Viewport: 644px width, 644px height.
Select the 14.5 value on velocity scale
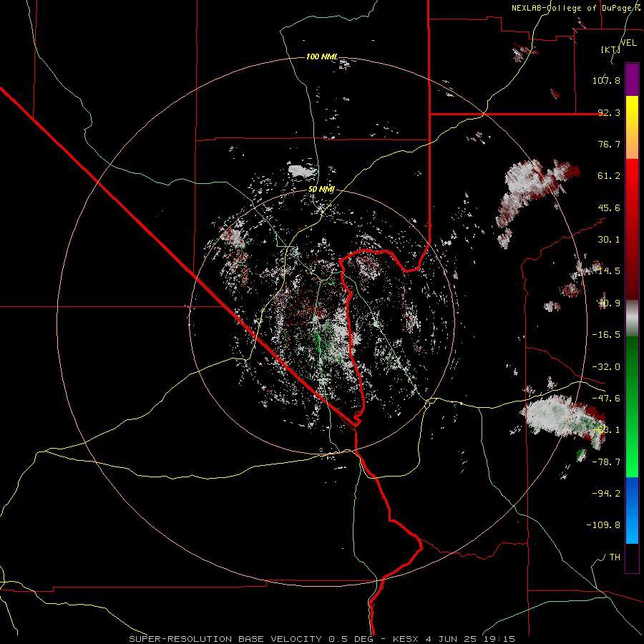[x=609, y=271]
